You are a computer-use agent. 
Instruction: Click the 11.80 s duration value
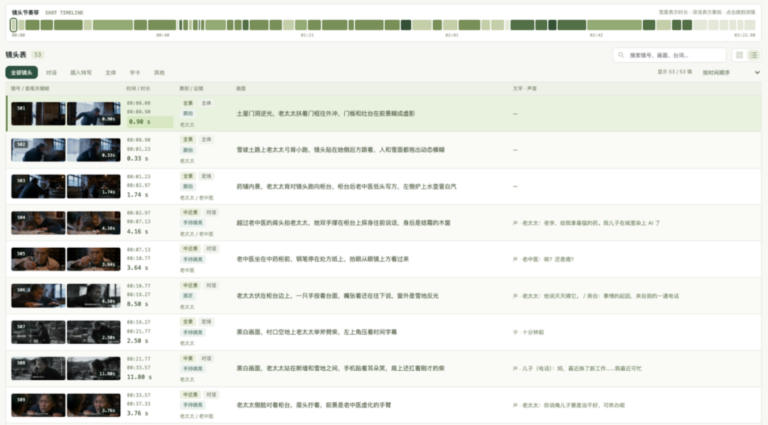pyautogui.click(x=140, y=377)
